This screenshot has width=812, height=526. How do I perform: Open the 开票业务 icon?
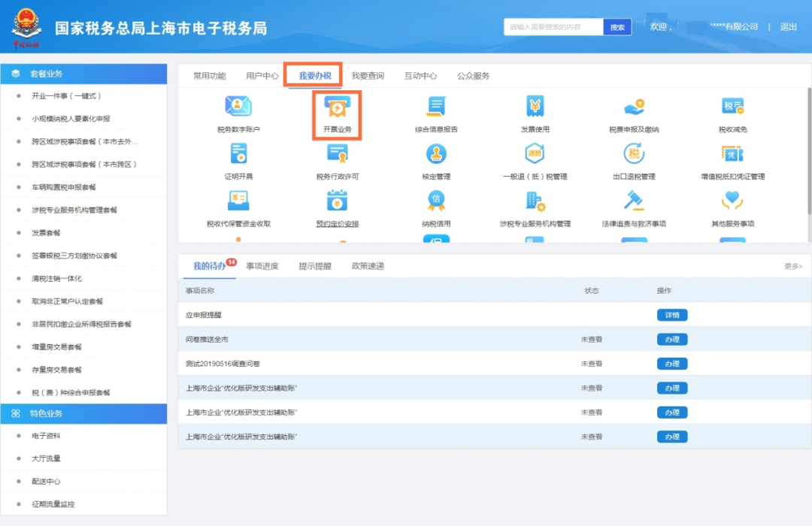pos(337,109)
